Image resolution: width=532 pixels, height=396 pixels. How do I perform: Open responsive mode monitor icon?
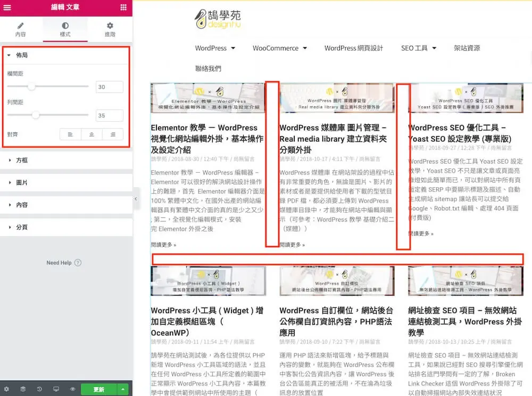[x=56, y=389]
